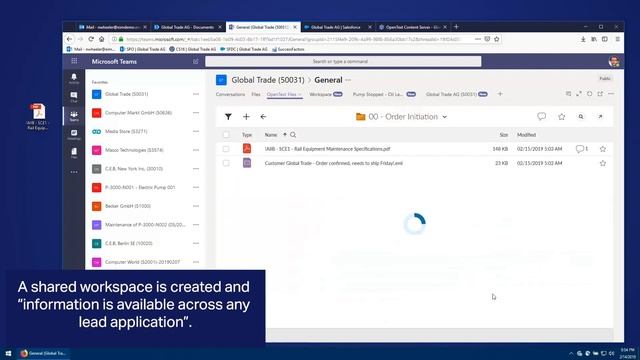Open the OpenText Files tab dropdown arrow
The width and height of the screenshot is (640, 360).
tap(300, 95)
